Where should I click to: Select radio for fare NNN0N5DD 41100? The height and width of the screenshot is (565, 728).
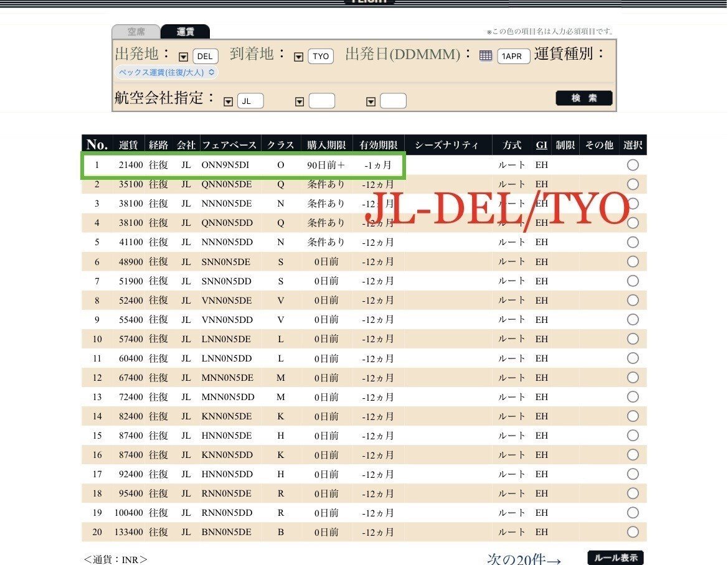point(632,242)
